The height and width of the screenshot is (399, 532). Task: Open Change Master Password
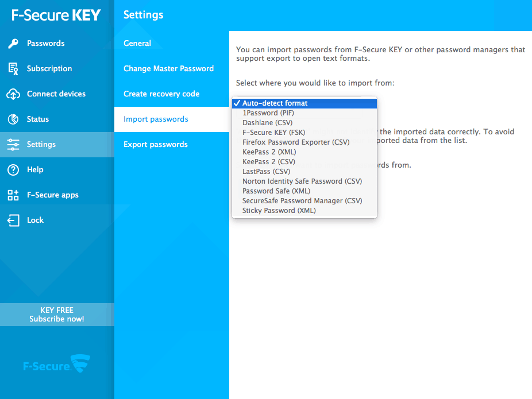[168, 68]
